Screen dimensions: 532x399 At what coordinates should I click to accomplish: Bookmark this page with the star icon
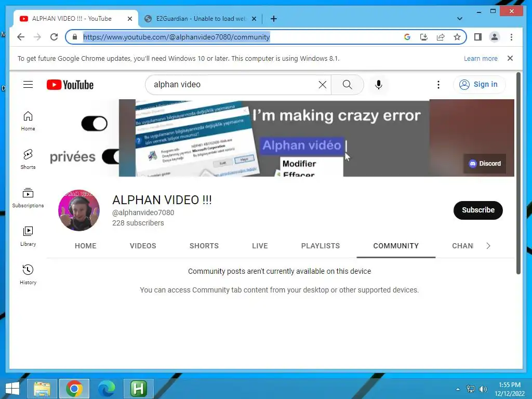[457, 37]
